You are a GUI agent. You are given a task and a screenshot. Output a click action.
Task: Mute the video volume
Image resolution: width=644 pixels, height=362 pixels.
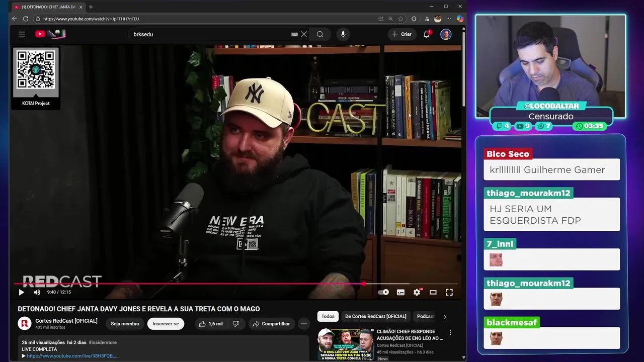click(37, 292)
